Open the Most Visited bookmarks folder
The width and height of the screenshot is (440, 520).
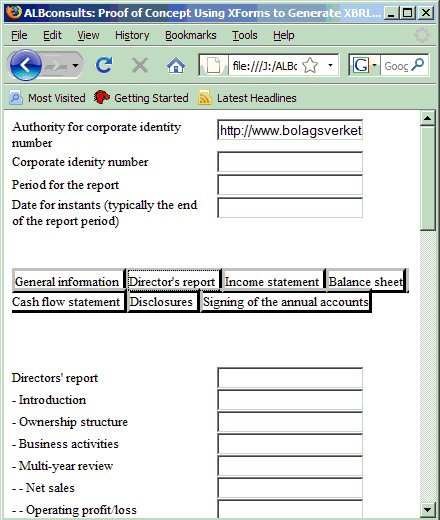[47, 98]
